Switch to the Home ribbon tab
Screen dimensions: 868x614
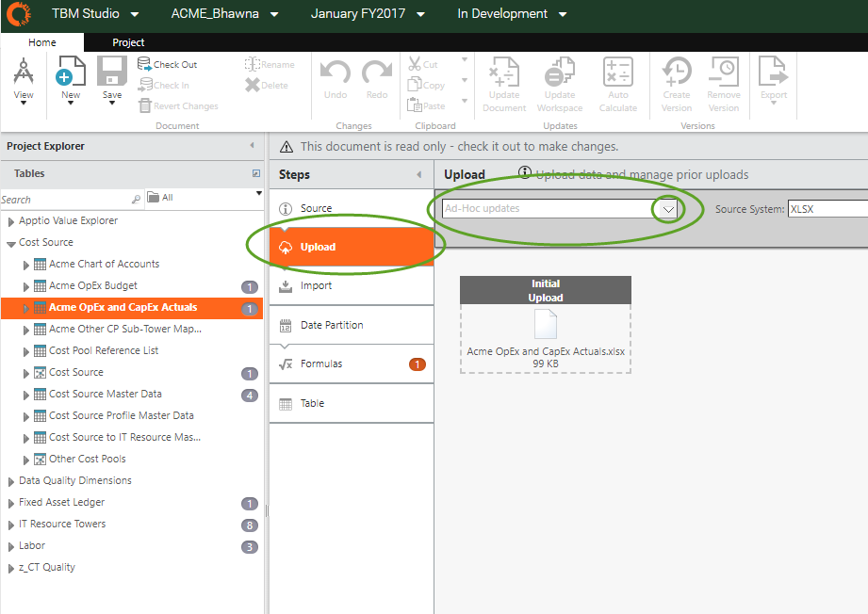[42, 42]
